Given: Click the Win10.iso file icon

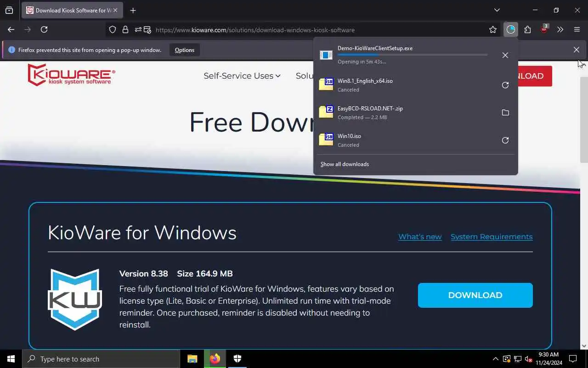Looking at the screenshot, I should point(326,140).
